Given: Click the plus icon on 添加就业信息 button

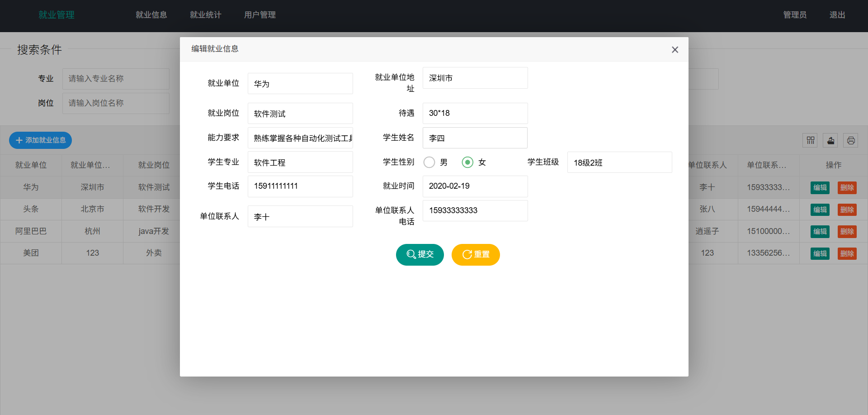Looking at the screenshot, I should tap(19, 140).
